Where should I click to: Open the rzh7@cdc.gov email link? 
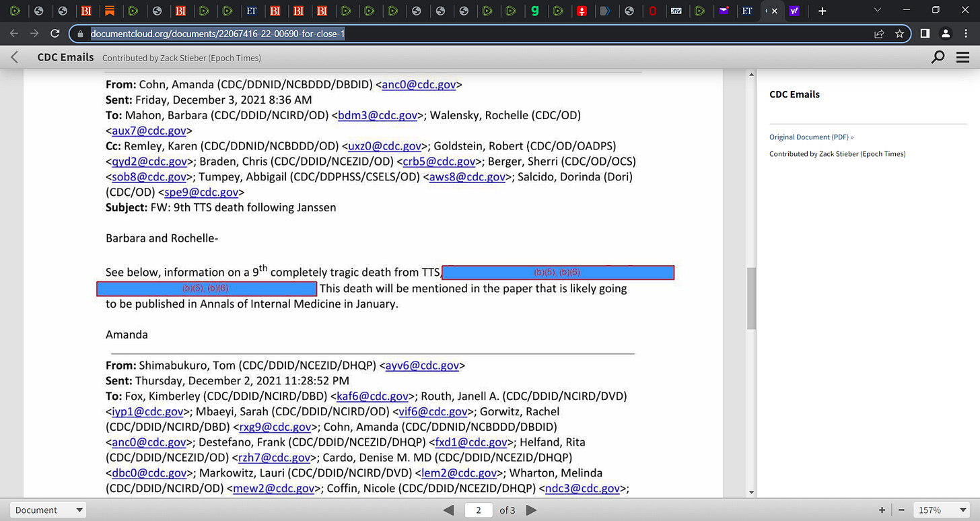point(275,458)
